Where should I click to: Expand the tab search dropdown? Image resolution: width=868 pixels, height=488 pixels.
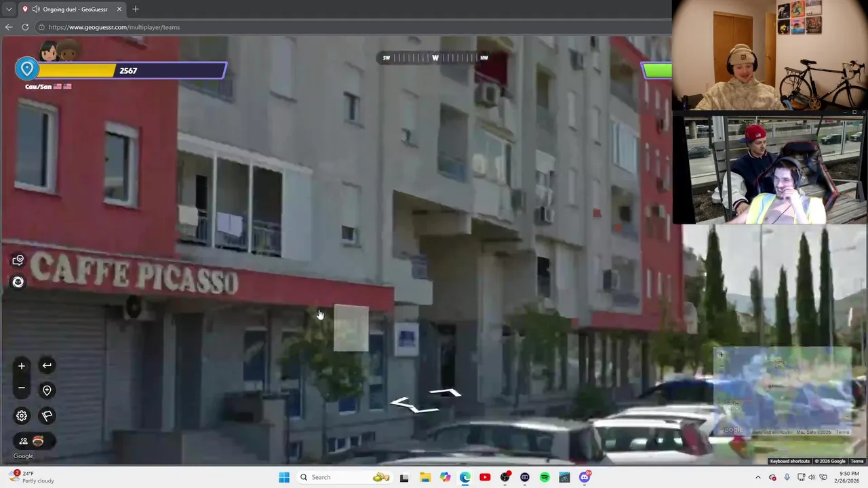[8, 9]
